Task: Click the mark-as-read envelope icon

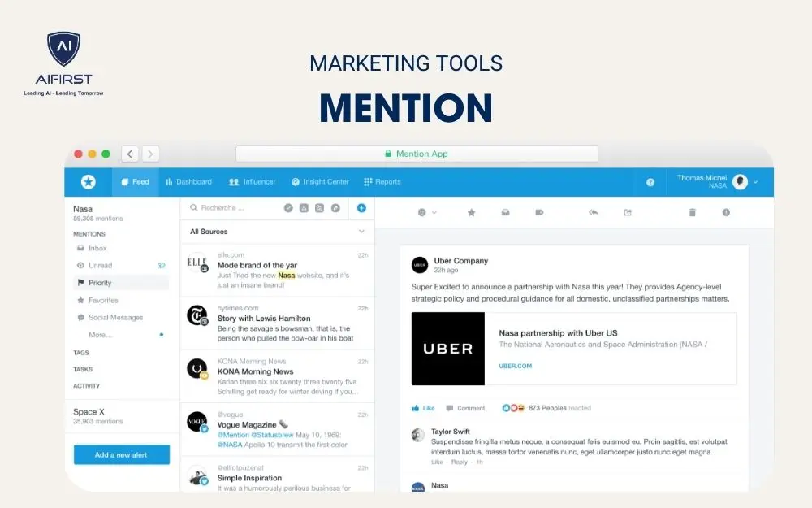Action: click(505, 212)
